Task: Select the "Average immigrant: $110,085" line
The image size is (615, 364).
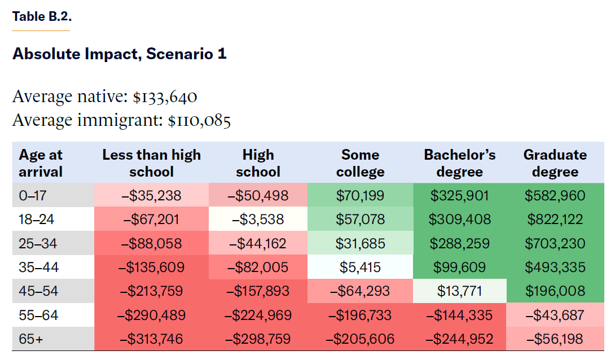Action: (x=121, y=120)
